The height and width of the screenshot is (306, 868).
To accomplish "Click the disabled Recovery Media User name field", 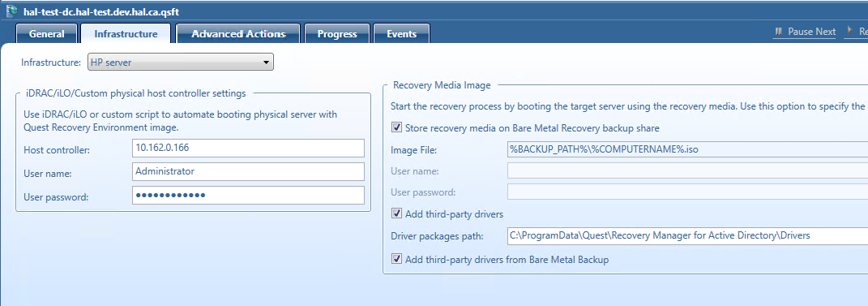I will click(x=687, y=170).
